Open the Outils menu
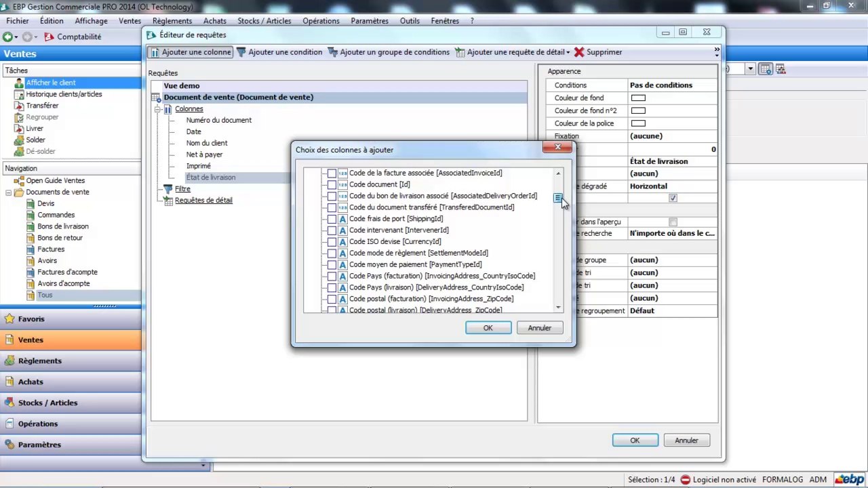Image resolution: width=868 pixels, height=488 pixels. pyautogui.click(x=410, y=21)
